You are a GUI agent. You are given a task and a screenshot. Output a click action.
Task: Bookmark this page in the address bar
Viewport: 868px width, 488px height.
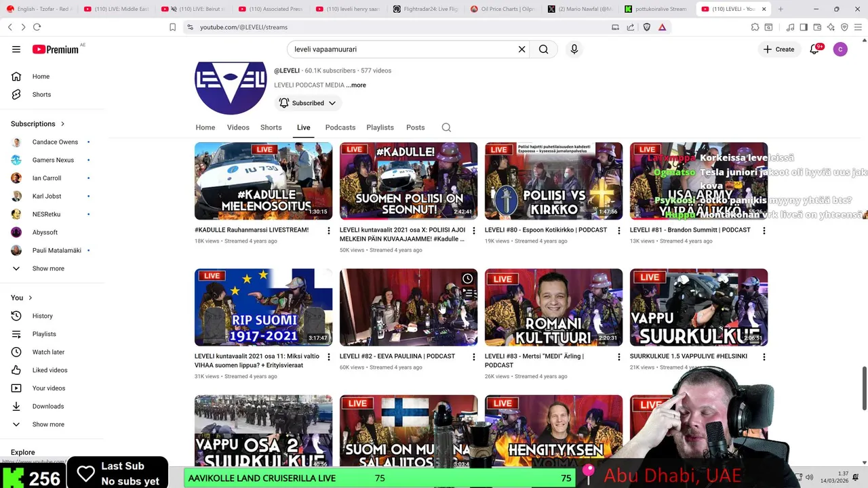(173, 27)
